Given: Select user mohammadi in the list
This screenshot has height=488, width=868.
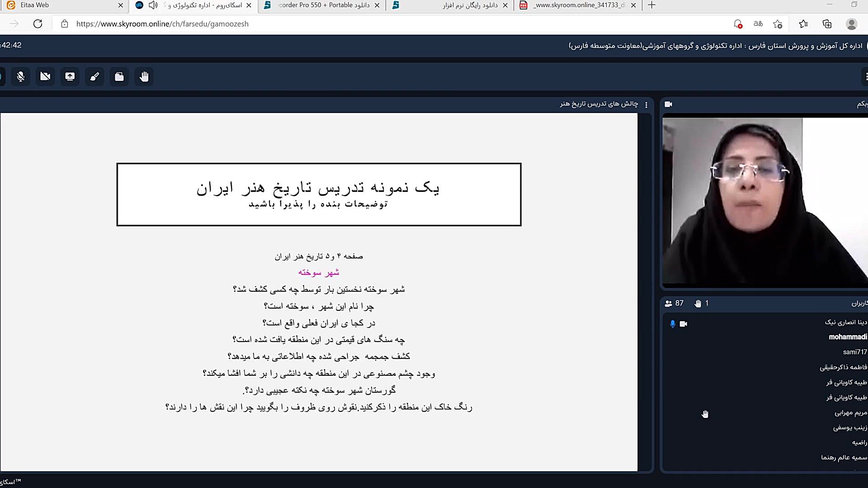Looking at the screenshot, I should [x=847, y=337].
